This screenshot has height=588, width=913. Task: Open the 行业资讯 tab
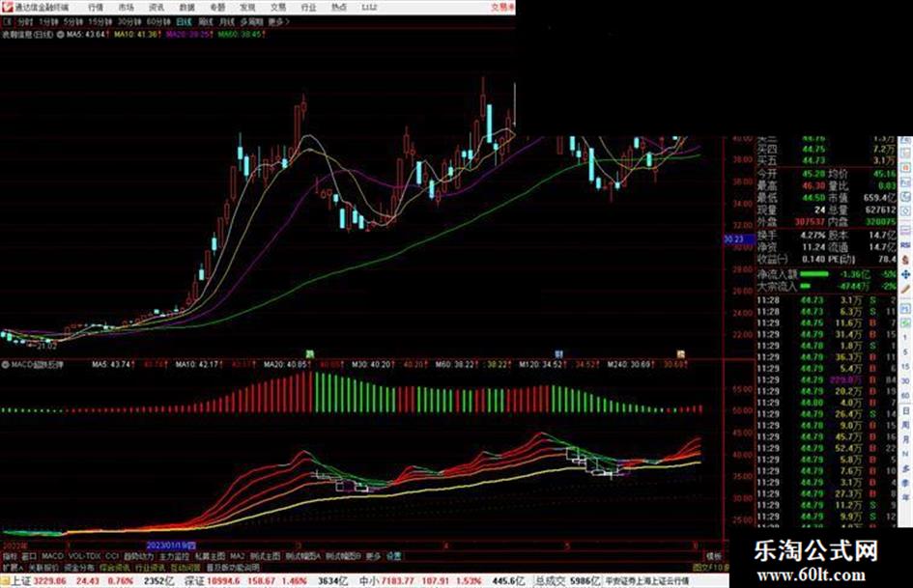150,567
